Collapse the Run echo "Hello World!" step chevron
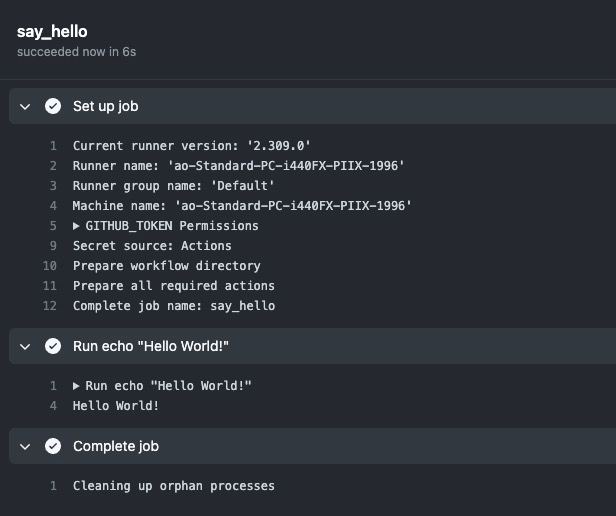The height and width of the screenshot is (516, 616). [25, 347]
